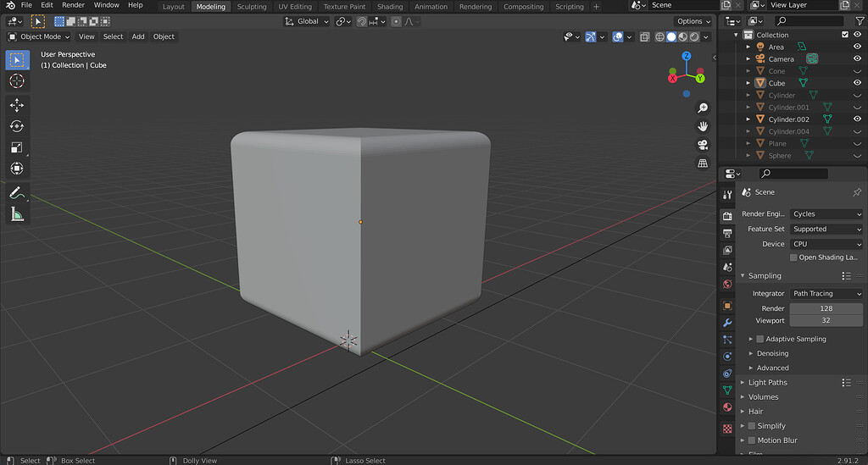
Task: Open the viewport Add menu
Action: [x=138, y=36]
